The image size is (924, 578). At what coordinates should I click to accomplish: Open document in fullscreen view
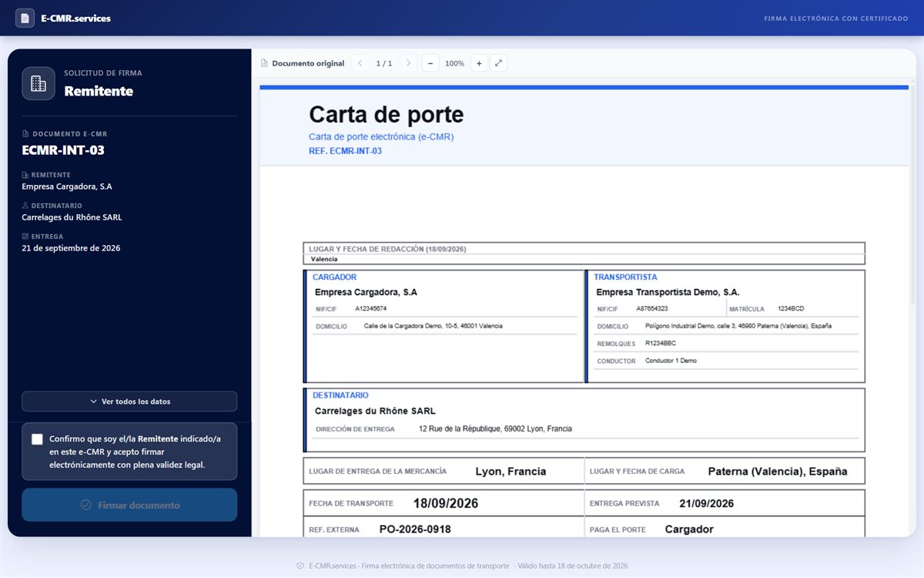[498, 63]
